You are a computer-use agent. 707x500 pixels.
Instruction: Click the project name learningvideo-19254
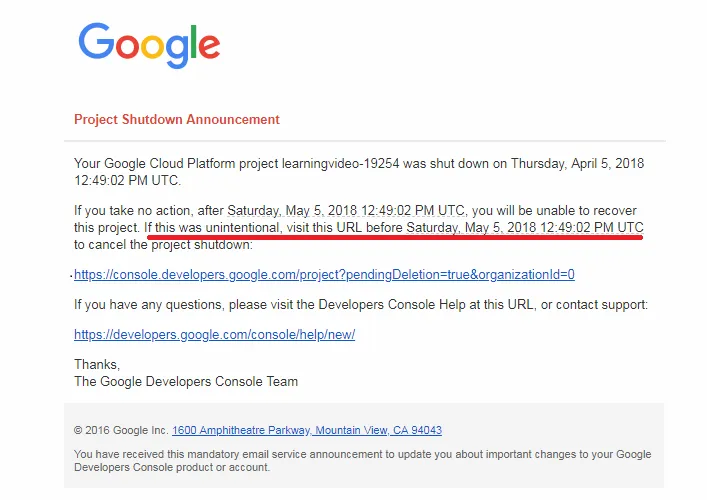[340, 163]
